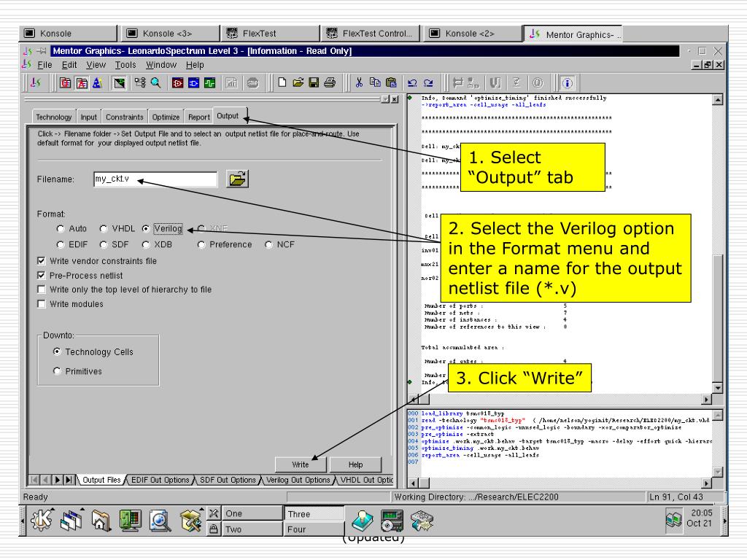This screenshot has width=747, height=560.
Task: Click the Help button beside Write
Action: pyautogui.click(x=355, y=464)
